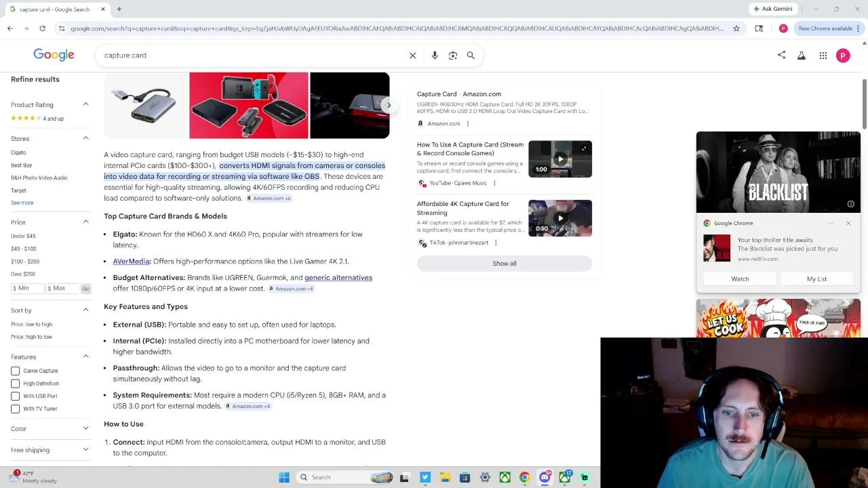Image resolution: width=868 pixels, height=488 pixels.
Task: Close the Google Chrome notification popup
Action: tap(848, 223)
